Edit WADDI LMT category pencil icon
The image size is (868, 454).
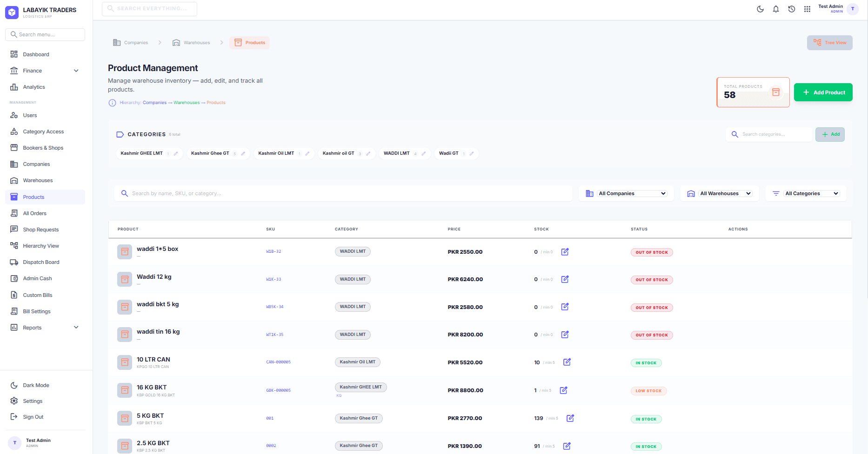point(423,153)
